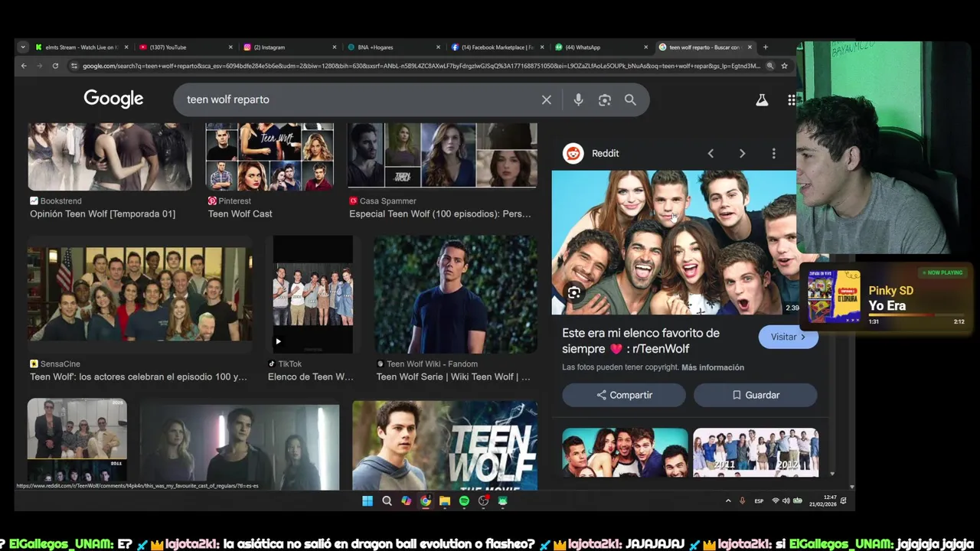This screenshot has height=551, width=980.
Task: Search within image using lens overlay icon
Action: tap(573, 293)
